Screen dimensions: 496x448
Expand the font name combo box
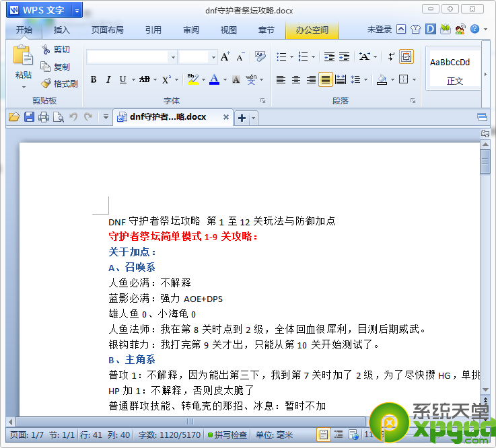(174, 57)
